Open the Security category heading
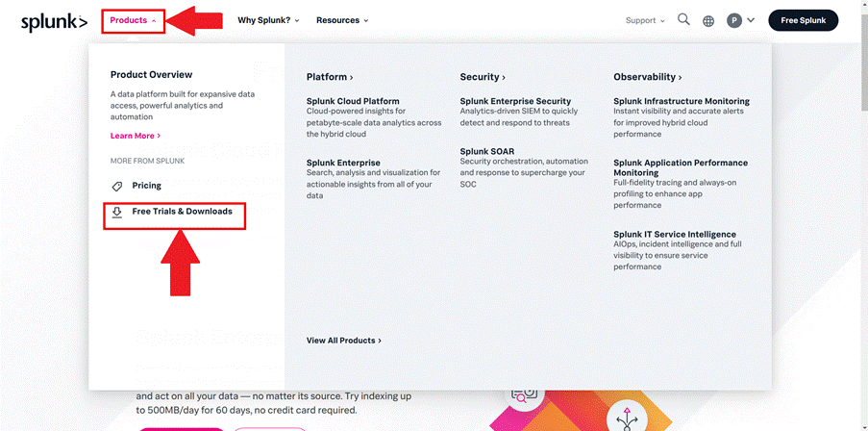The image size is (868, 431). (483, 77)
